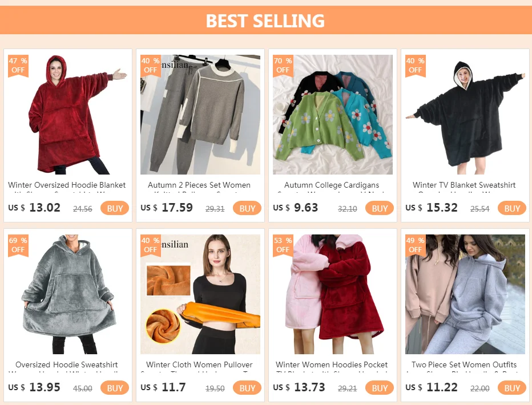The width and height of the screenshot is (532, 405).
Task: Click BUY for the $13.95 oversized hoodie
Action: tap(115, 388)
